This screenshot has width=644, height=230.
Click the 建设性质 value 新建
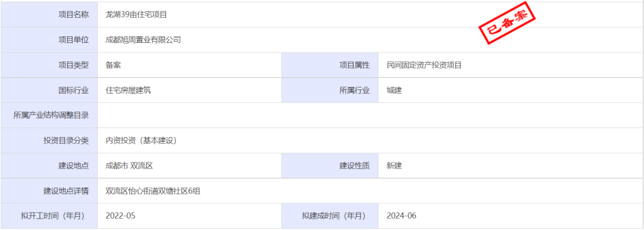click(394, 166)
